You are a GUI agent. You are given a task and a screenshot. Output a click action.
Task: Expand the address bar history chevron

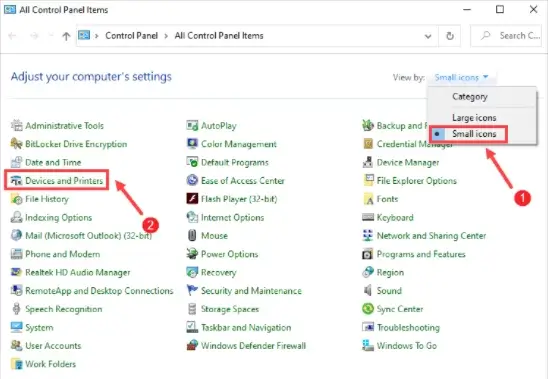coord(428,36)
